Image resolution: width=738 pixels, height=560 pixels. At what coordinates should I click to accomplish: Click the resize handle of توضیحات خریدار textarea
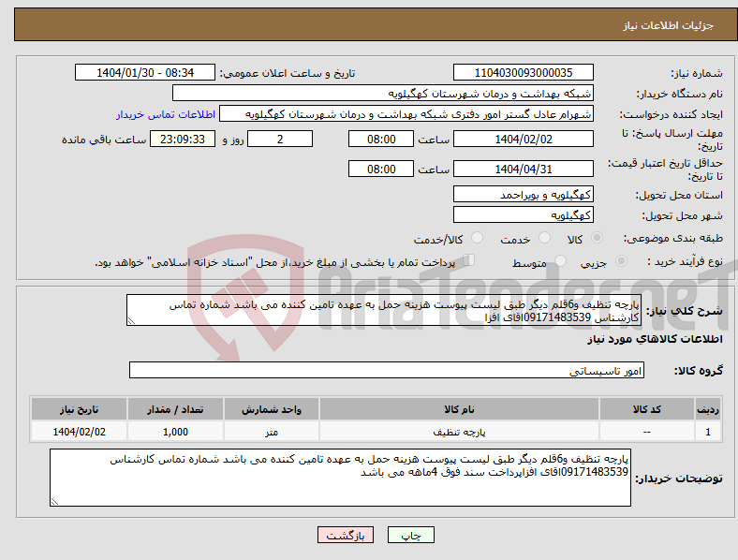click(x=54, y=502)
